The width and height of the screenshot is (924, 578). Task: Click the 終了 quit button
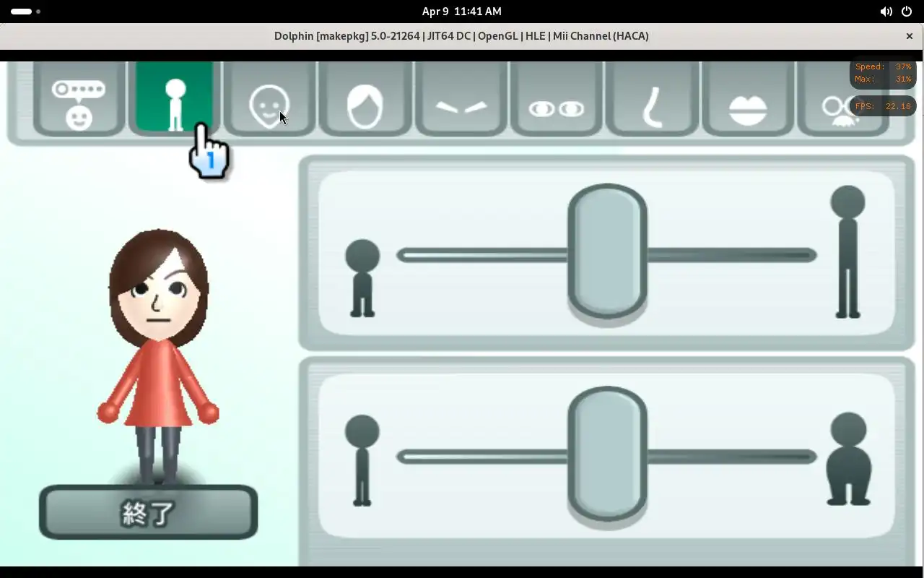coord(149,512)
